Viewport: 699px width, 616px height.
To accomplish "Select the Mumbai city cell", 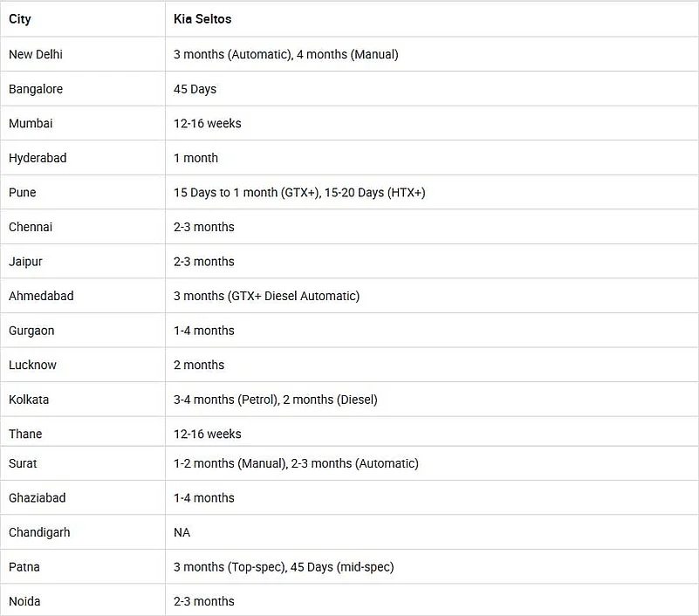I will pos(31,123).
